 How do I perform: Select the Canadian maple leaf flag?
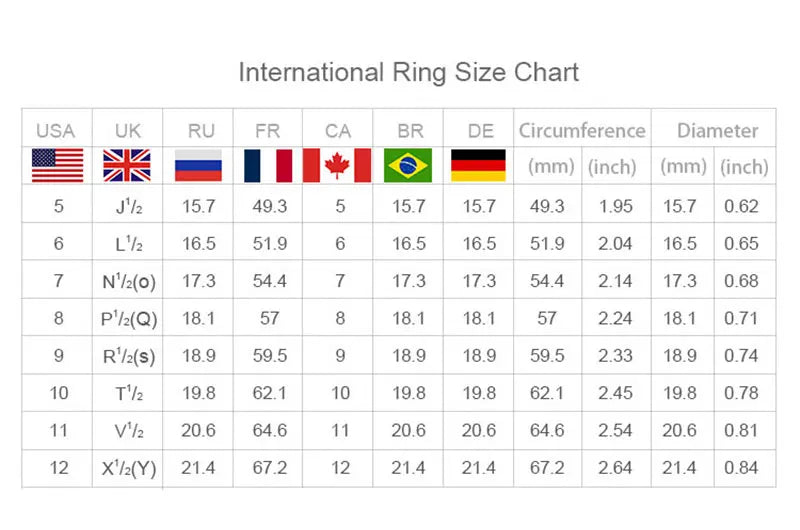pos(337,165)
